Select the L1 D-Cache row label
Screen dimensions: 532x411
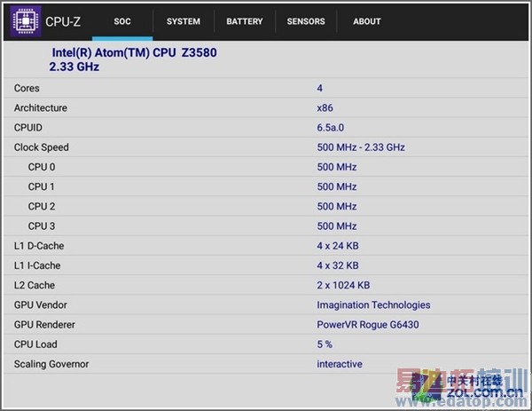click(x=39, y=246)
